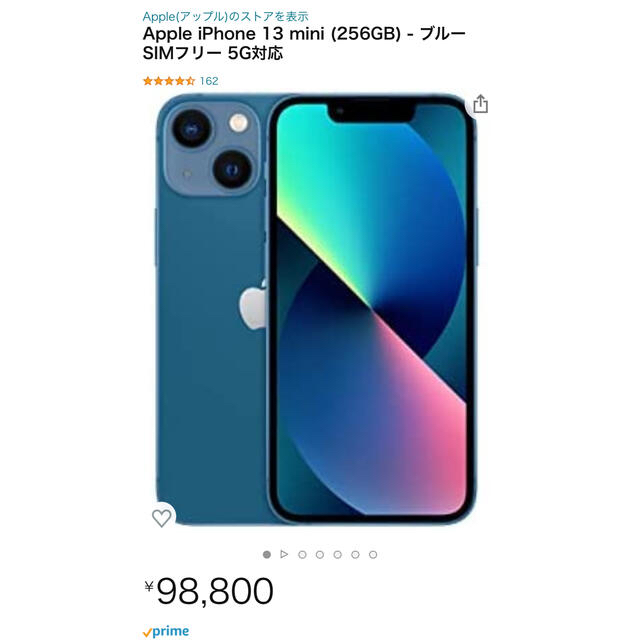The width and height of the screenshot is (640, 640).
Task: Click the notch on the front phone
Action: pos(372,113)
